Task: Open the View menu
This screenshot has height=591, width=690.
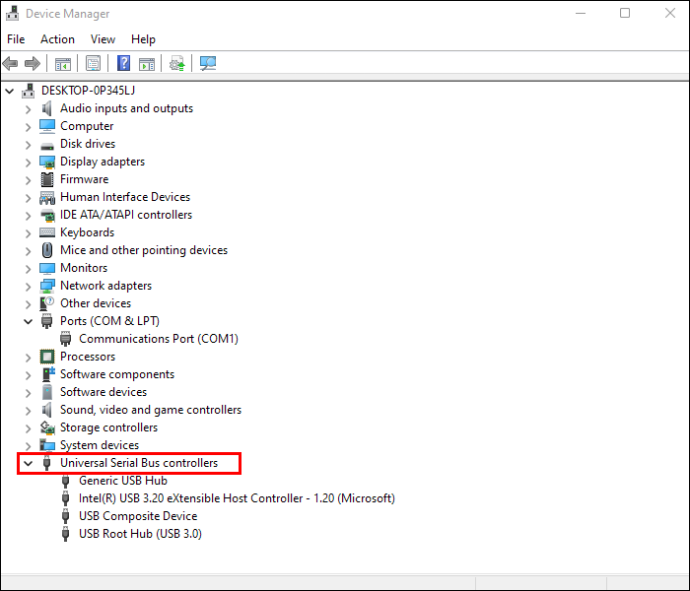Action: 103,39
